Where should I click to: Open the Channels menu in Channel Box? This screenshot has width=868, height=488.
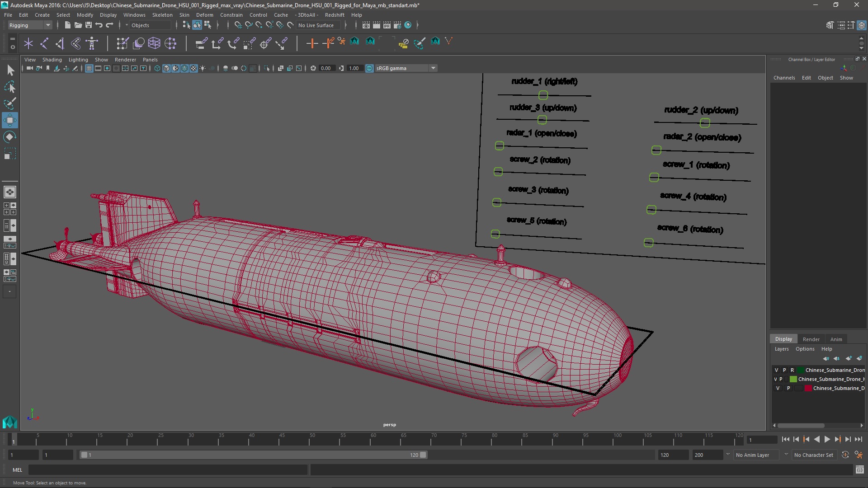(x=784, y=78)
